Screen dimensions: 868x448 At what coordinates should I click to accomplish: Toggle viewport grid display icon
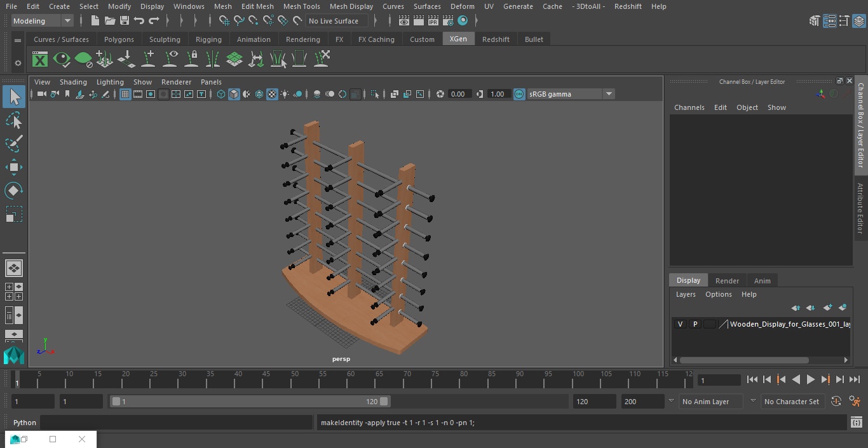click(x=125, y=94)
